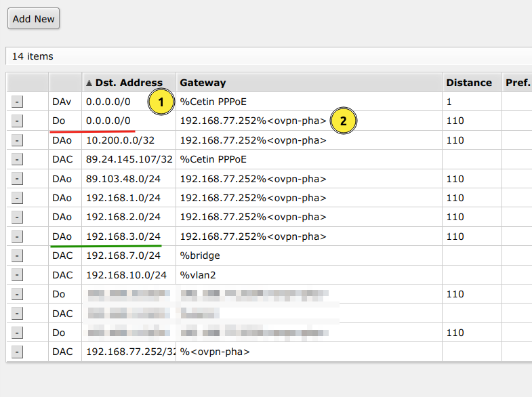Open the 0.0.0.0/0 address in DAv row
This screenshot has height=397, width=532.
108,102
